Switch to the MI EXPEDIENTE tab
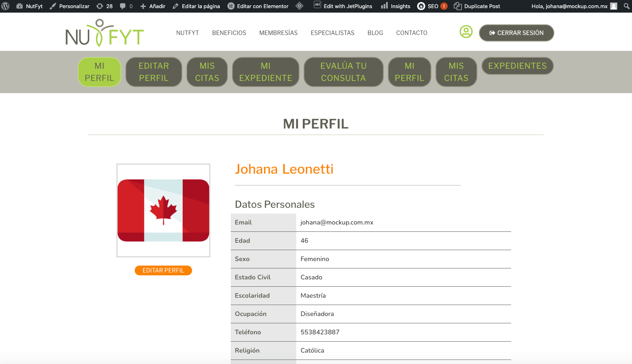This screenshot has height=364, width=632. [x=265, y=72]
